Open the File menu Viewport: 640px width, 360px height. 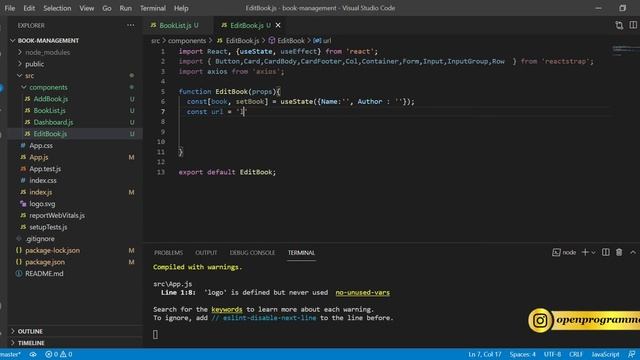(x=9, y=8)
